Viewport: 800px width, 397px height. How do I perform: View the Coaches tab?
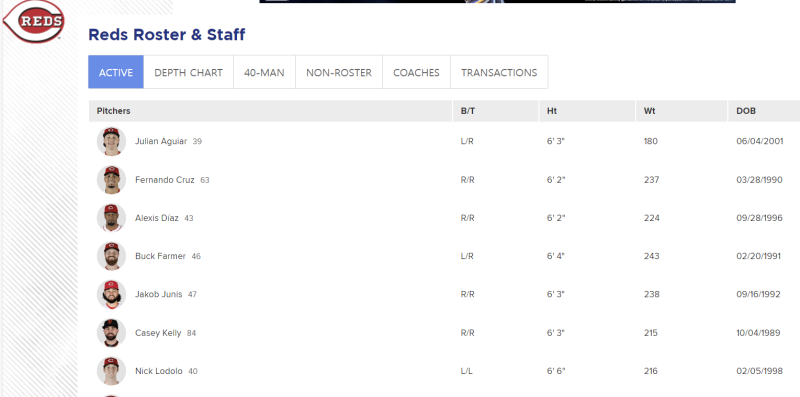tap(416, 72)
